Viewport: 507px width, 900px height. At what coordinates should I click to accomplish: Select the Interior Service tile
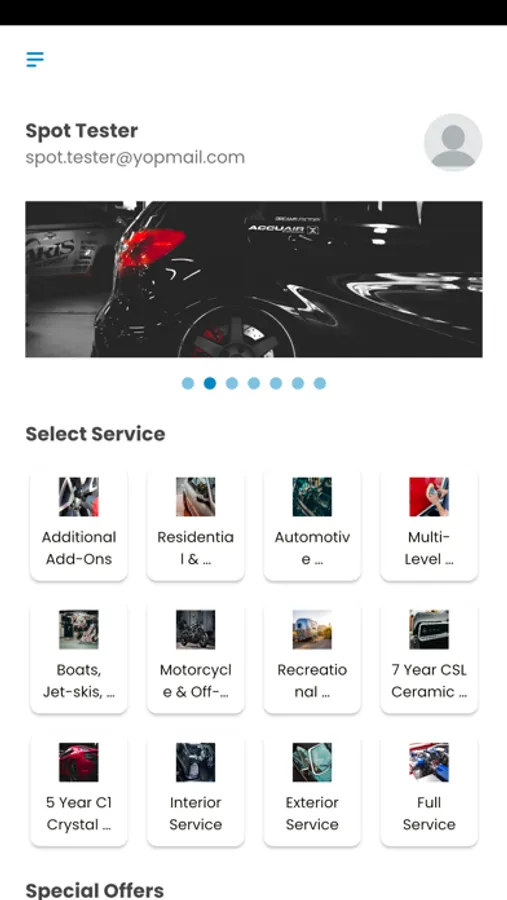196,790
